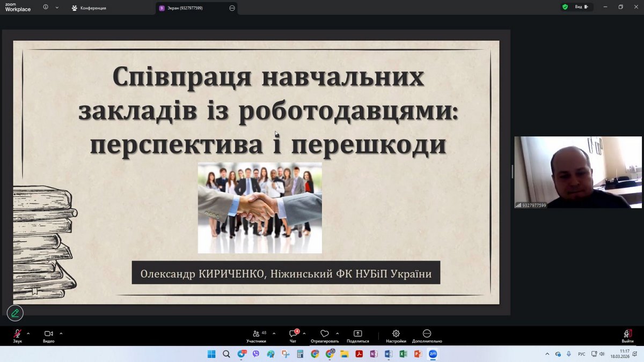Click the green encryption shield icon

tap(565, 7)
